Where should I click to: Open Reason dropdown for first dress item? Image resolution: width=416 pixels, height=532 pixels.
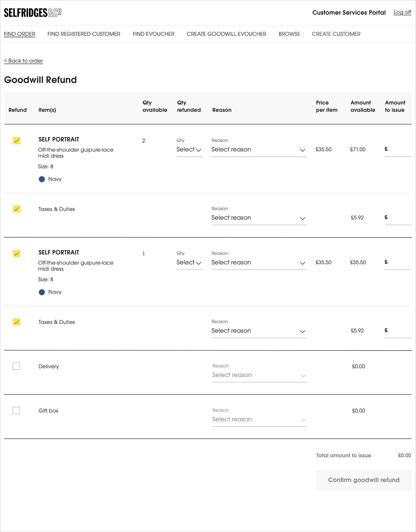pos(258,150)
